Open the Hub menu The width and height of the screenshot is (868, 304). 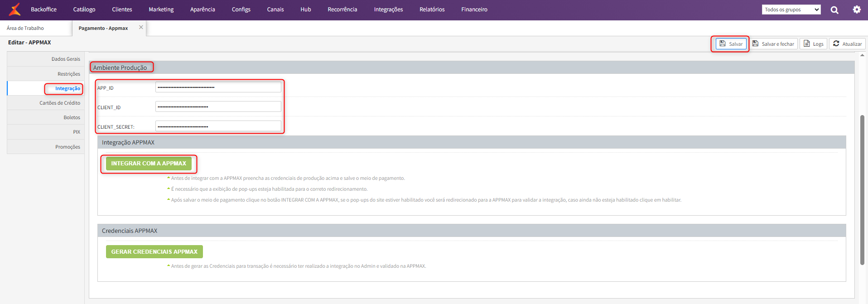point(306,10)
